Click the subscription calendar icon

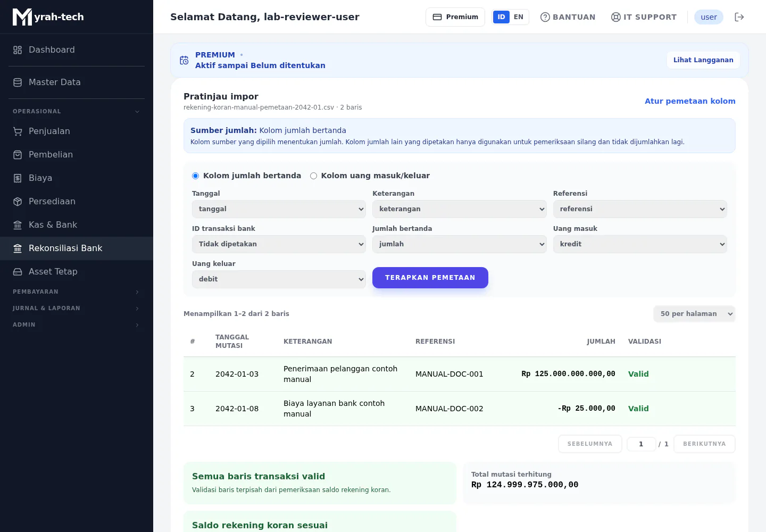point(184,60)
